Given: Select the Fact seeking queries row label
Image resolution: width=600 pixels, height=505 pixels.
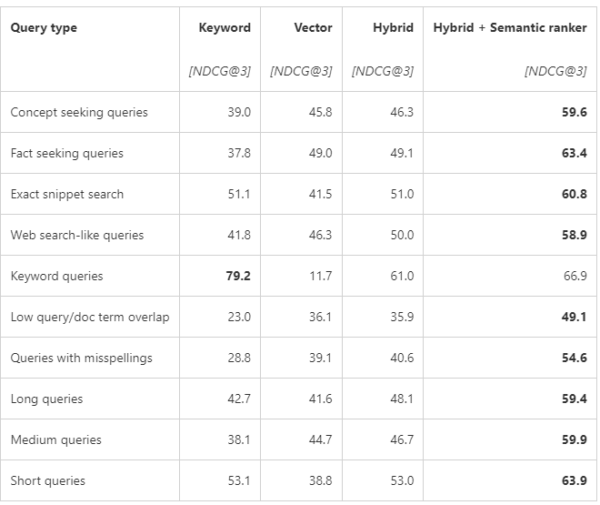Looking at the screenshot, I should tap(67, 153).
